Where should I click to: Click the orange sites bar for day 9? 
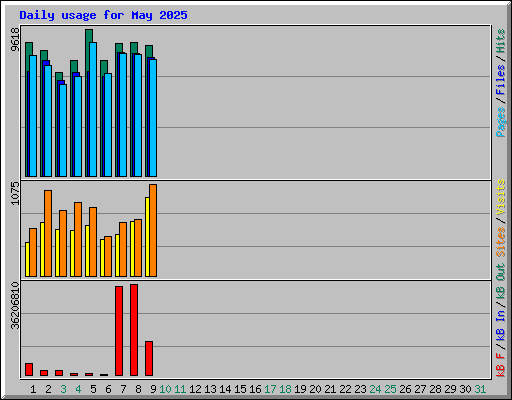pyautogui.click(x=153, y=230)
